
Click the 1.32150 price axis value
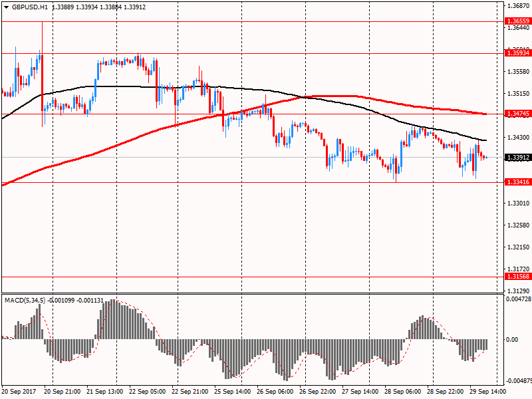coord(519,247)
